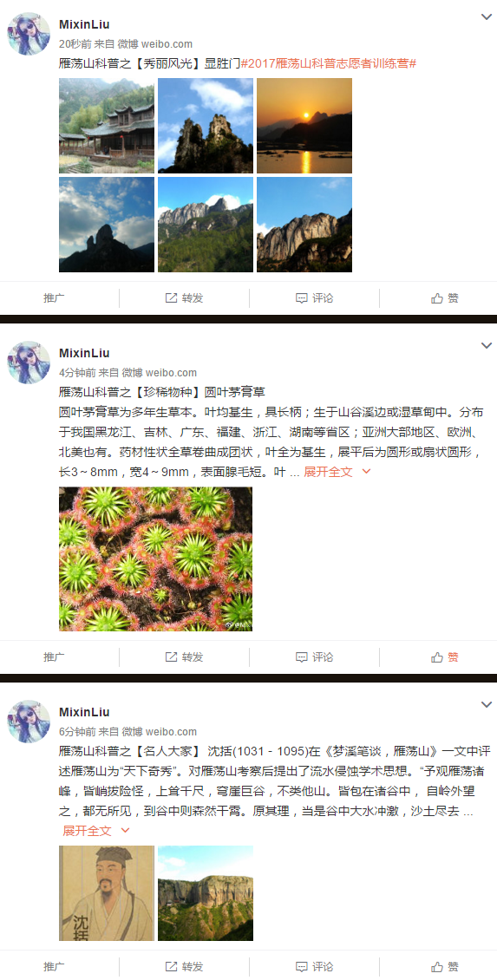Like the 显胜门 scenery post
The image size is (497, 980).
point(444,298)
